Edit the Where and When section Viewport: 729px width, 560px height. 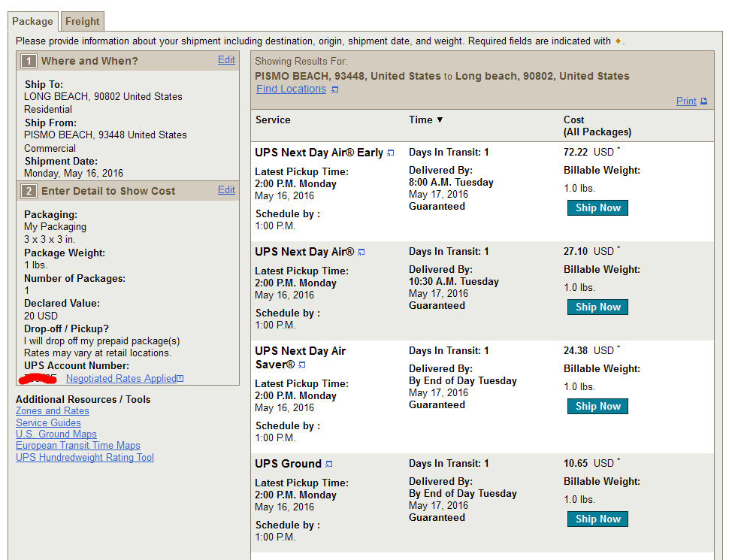(226, 60)
